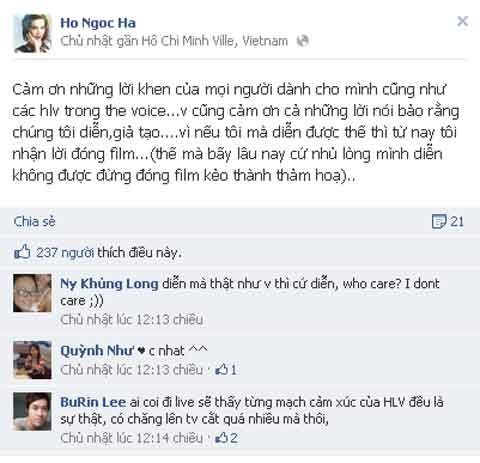The image size is (480, 463).
Task: Close the post with the X
Action: pyautogui.click(x=463, y=21)
